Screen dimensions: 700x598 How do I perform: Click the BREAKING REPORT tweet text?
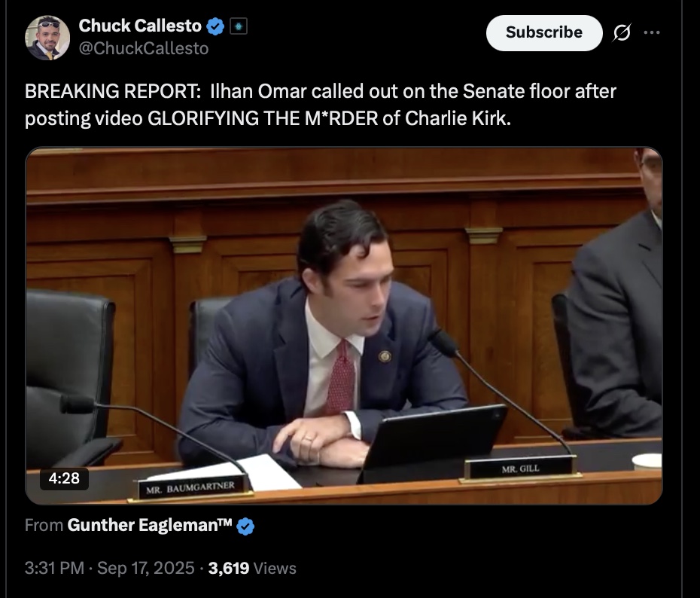click(321, 105)
